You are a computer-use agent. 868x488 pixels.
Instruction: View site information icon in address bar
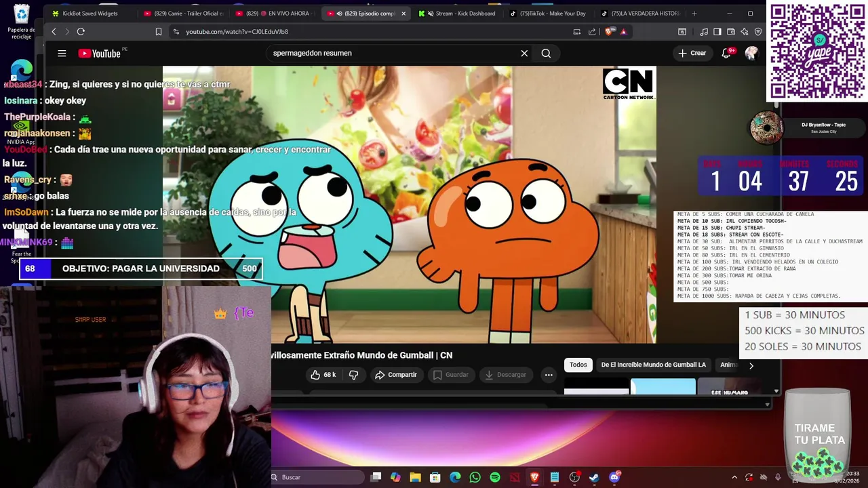(176, 31)
